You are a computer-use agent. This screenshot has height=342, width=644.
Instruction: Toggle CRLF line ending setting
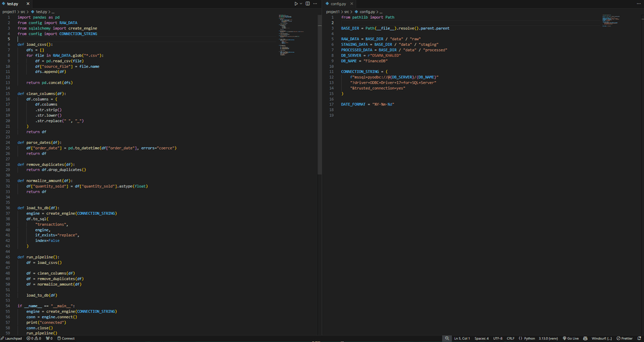pyautogui.click(x=511, y=338)
